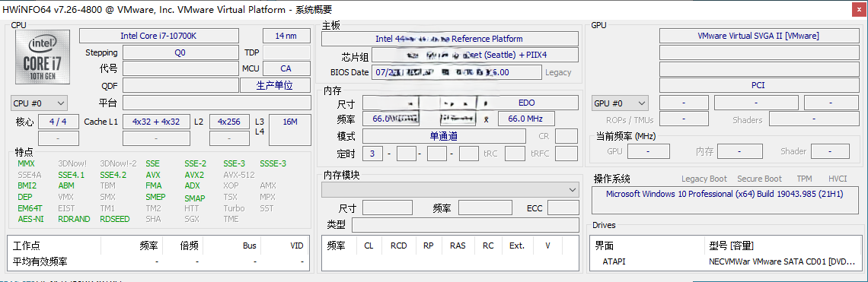Click the motherboard Reference Platform name field
This screenshot has height=282, width=868.
click(450, 39)
